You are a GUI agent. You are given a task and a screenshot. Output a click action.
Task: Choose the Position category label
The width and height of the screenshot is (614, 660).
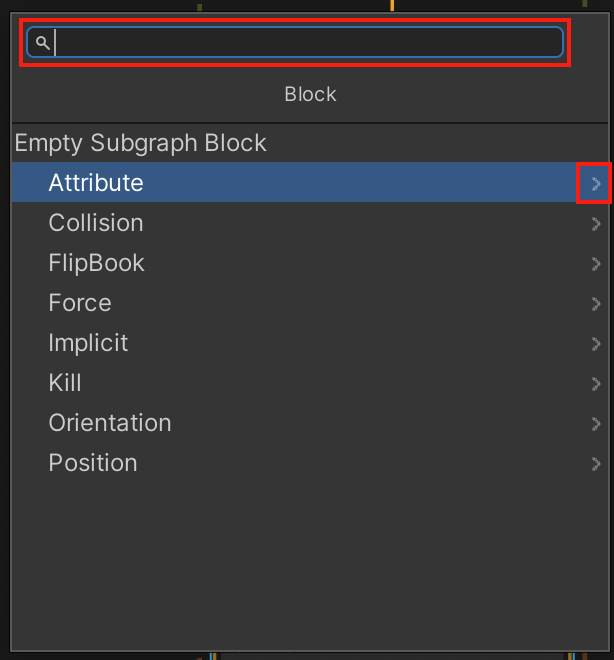point(93,463)
